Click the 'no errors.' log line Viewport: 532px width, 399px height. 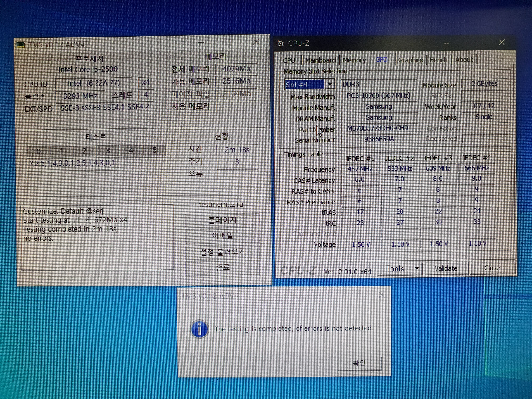tap(38, 238)
